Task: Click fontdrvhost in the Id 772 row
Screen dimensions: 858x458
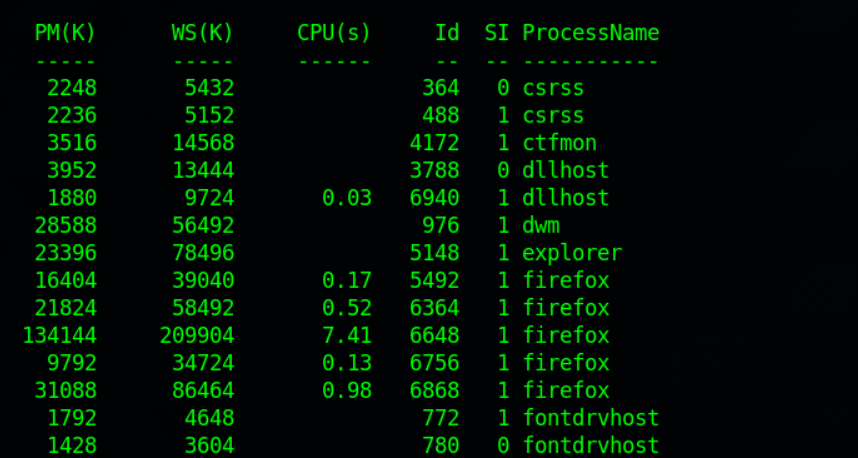Action: (x=590, y=418)
